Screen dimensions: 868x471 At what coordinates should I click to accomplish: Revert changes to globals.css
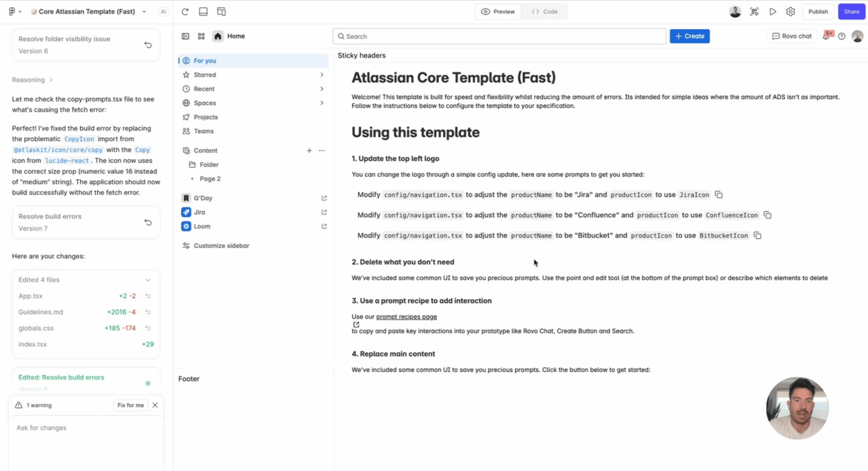(148, 328)
